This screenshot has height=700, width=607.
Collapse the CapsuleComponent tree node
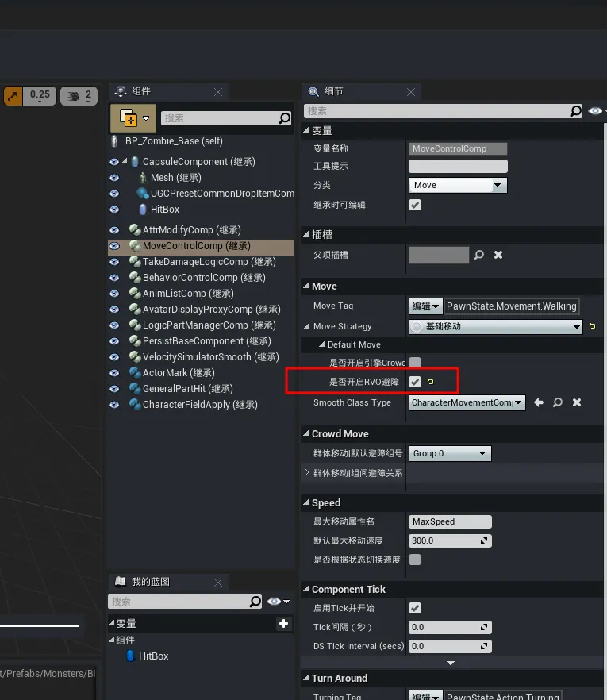(x=125, y=161)
